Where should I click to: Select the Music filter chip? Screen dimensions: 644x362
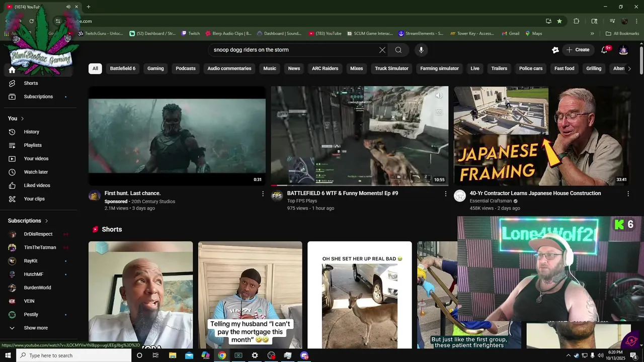[270, 68]
